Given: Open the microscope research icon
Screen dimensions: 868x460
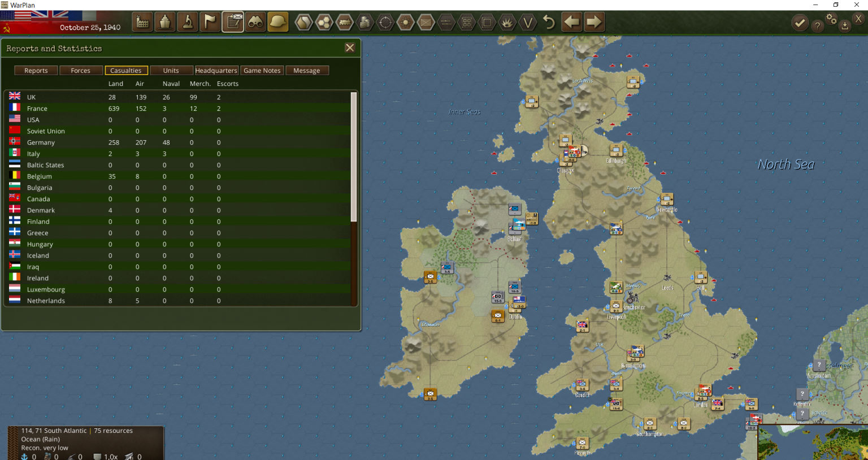Looking at the screenshot, I should 188,23.
